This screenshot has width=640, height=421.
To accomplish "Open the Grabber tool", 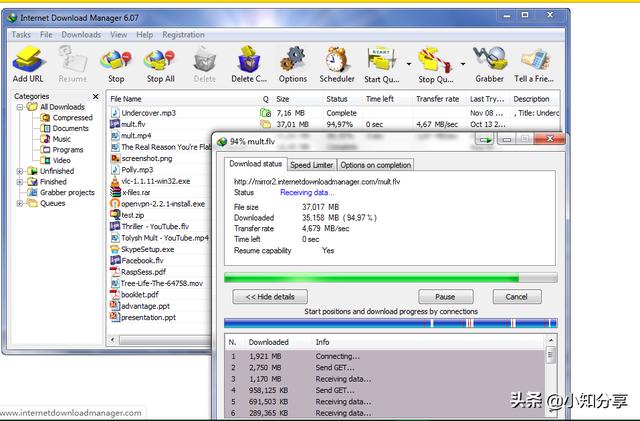I will click(489, 65).
